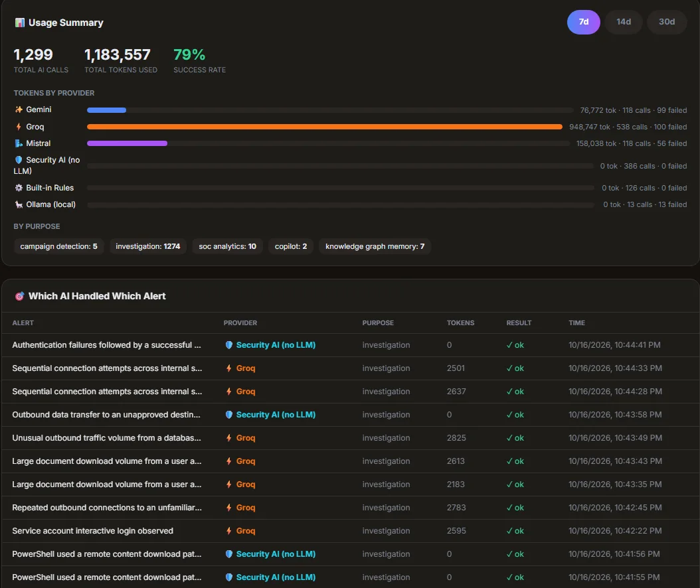Click the Groq orange token usage bar
The image size is (700, 588).
point(325,127)
